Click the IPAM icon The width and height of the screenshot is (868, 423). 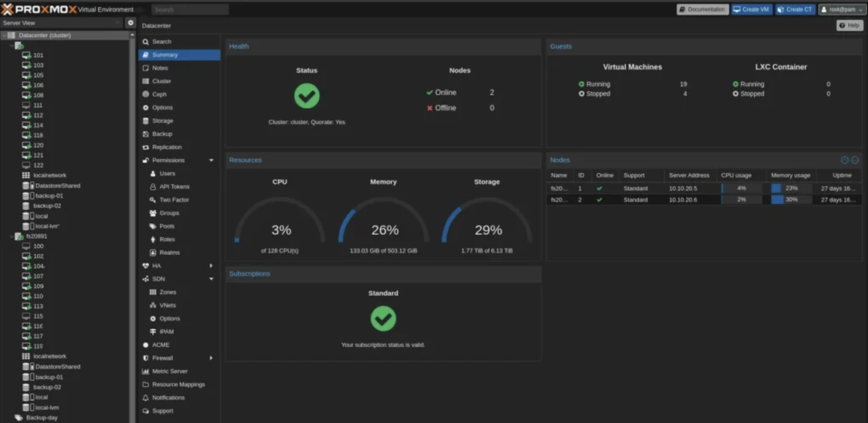tap(153, 332)
